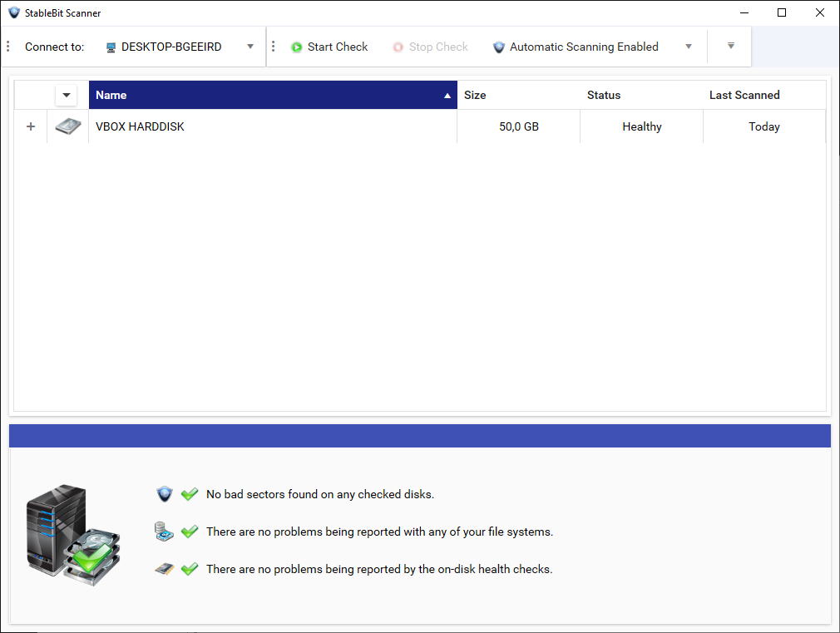
Task: Click the green checkmark next to health checks message
Action: coord(190,569)
